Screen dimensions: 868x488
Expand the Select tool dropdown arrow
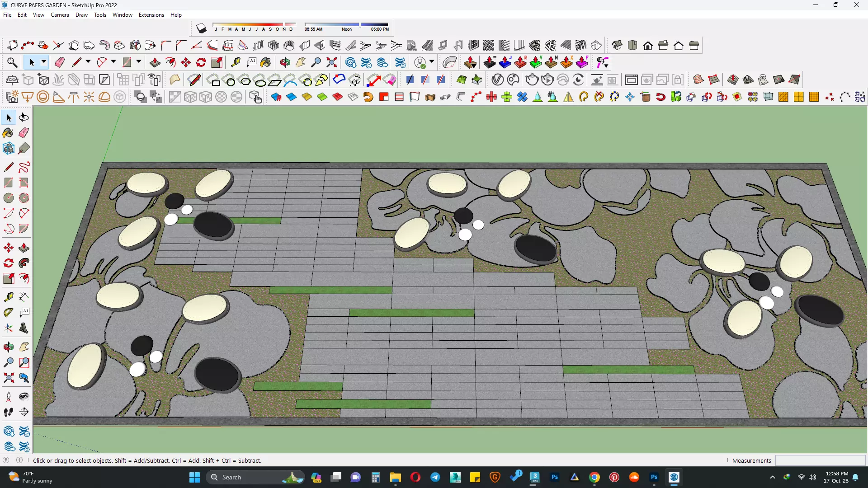(x=44, y=62)
